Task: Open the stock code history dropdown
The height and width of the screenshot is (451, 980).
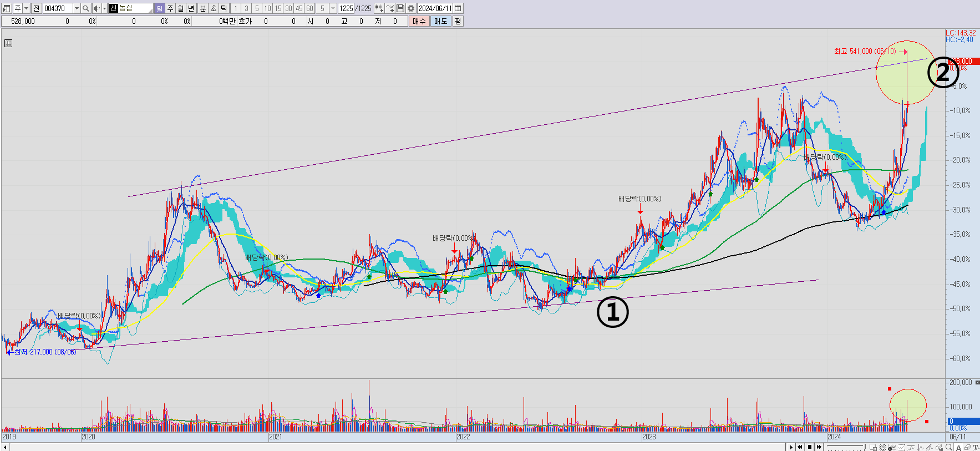Action: tap(77, 8)
